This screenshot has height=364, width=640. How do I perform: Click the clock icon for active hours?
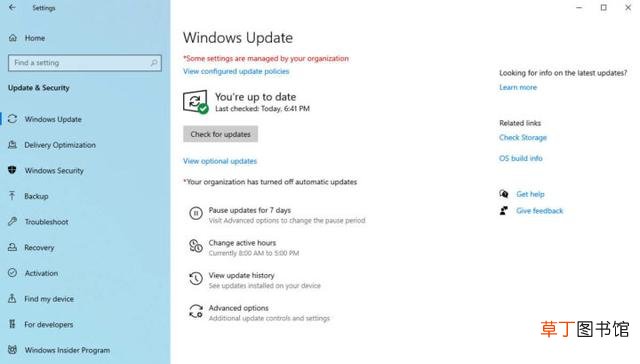coord(196,246)
